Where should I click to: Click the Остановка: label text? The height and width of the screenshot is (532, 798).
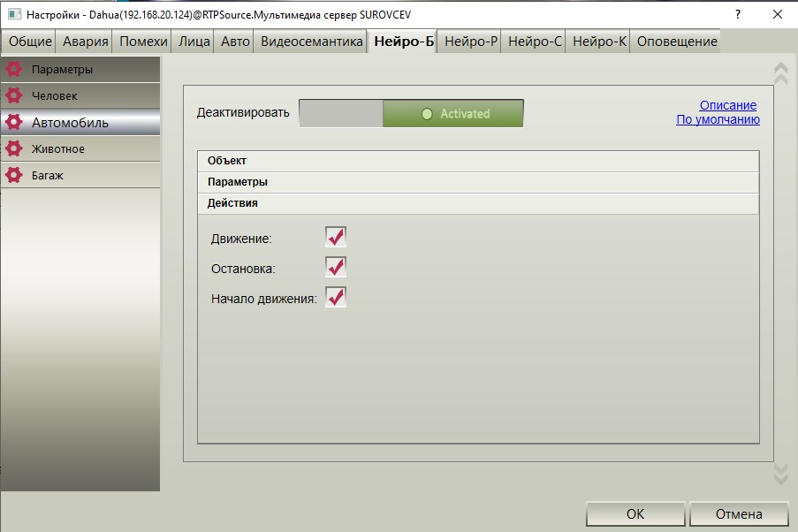pyautogui.click(x=243, y=269)
